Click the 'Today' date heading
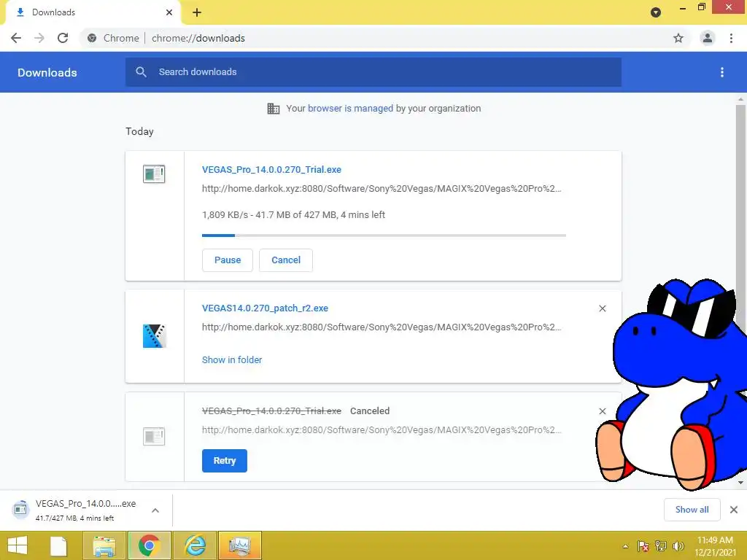This screenshot has height=560, width=747. 139,131
